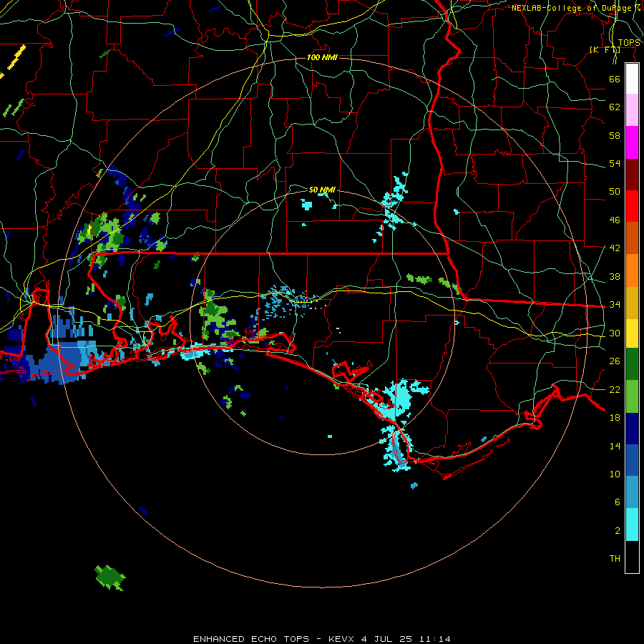This screenshot has height=644, width=644.
Task: Click the light pink legend swatch
Action: [x=632, y=110]
